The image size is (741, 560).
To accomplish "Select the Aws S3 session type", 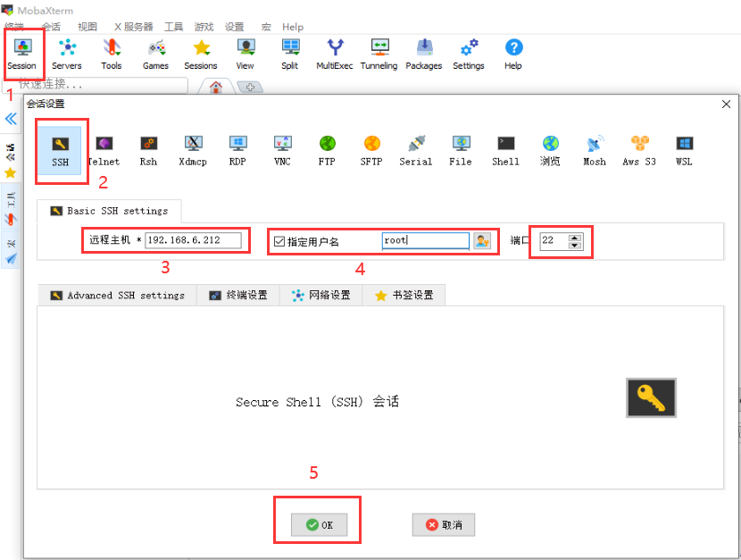I will pos(639,151).
